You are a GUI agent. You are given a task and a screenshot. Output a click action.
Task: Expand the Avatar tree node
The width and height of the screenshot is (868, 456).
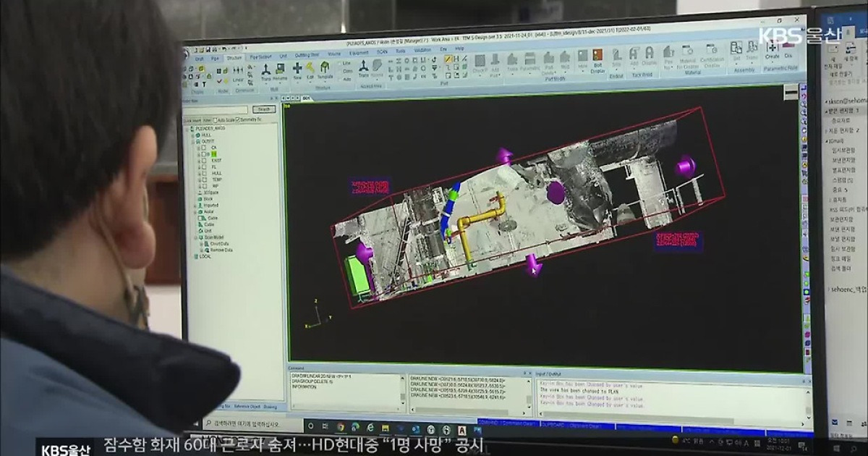point(195,212)
